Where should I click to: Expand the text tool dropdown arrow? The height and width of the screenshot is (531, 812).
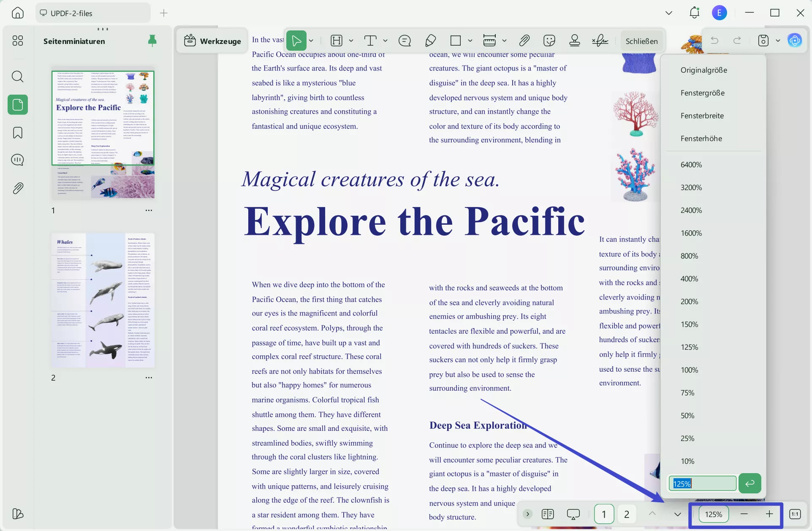(x=385, y=41)
